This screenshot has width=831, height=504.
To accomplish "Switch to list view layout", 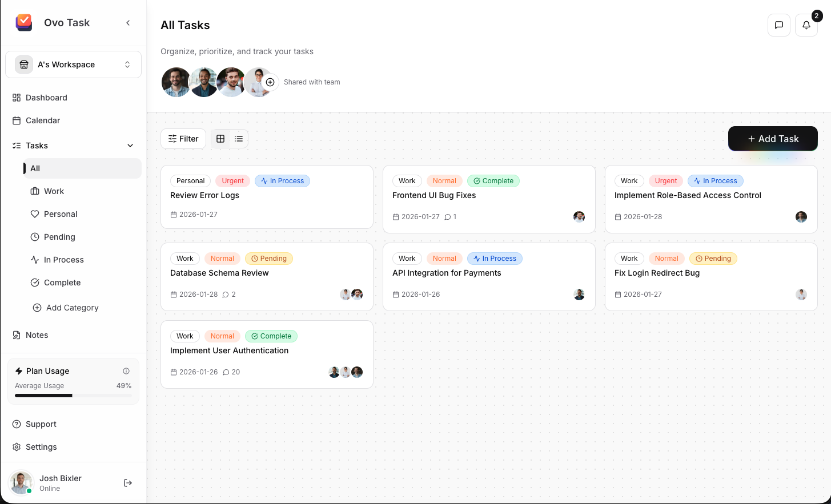I will tap(238, 139).
